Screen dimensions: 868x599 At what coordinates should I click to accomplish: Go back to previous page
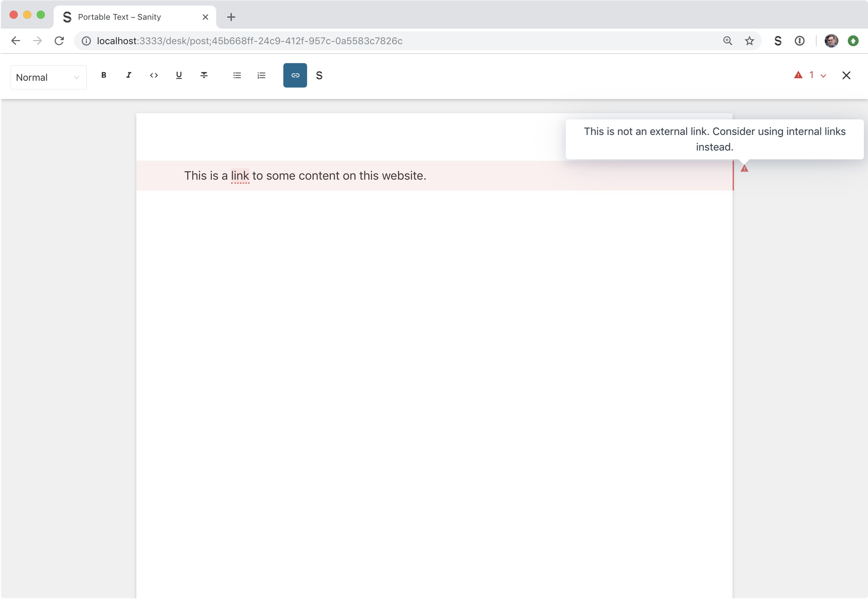[16, 40]
